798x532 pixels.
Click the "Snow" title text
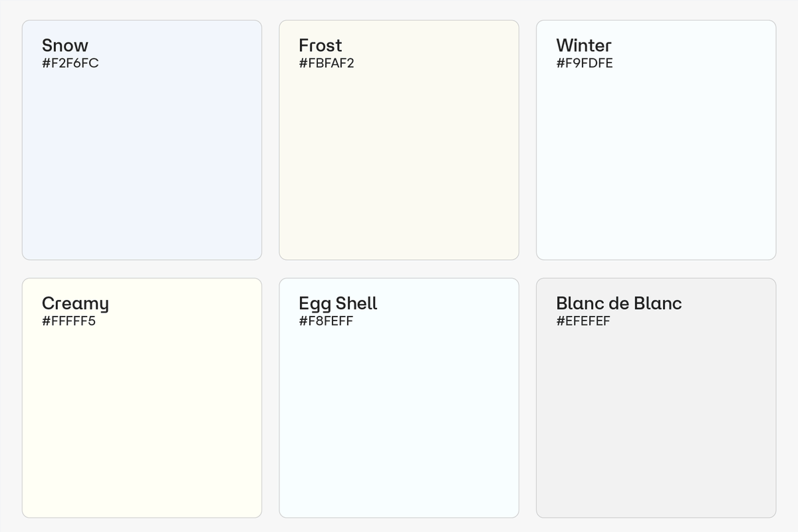pyautogui.click(x=65, y=45)
